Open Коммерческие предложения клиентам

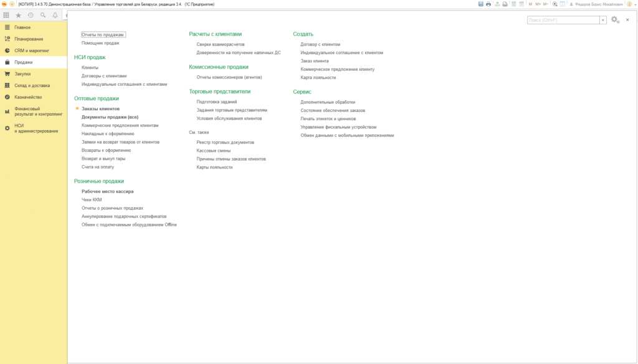[120, 126]
